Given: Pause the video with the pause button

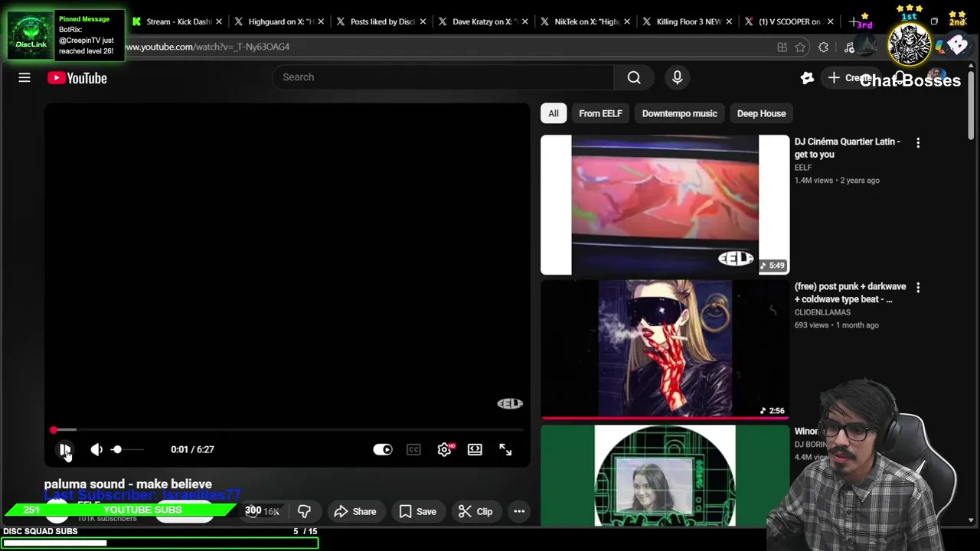Looking at the screenshot, I should (65, 450).
